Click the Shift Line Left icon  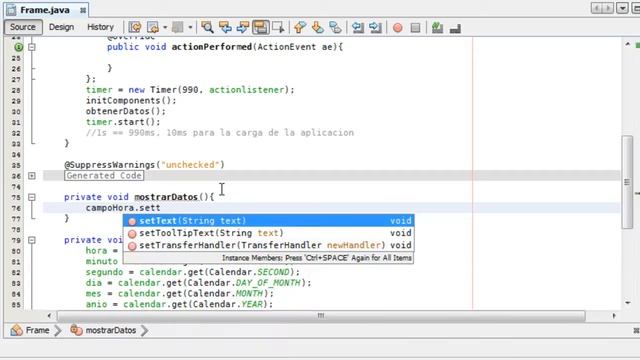[358, 27]
